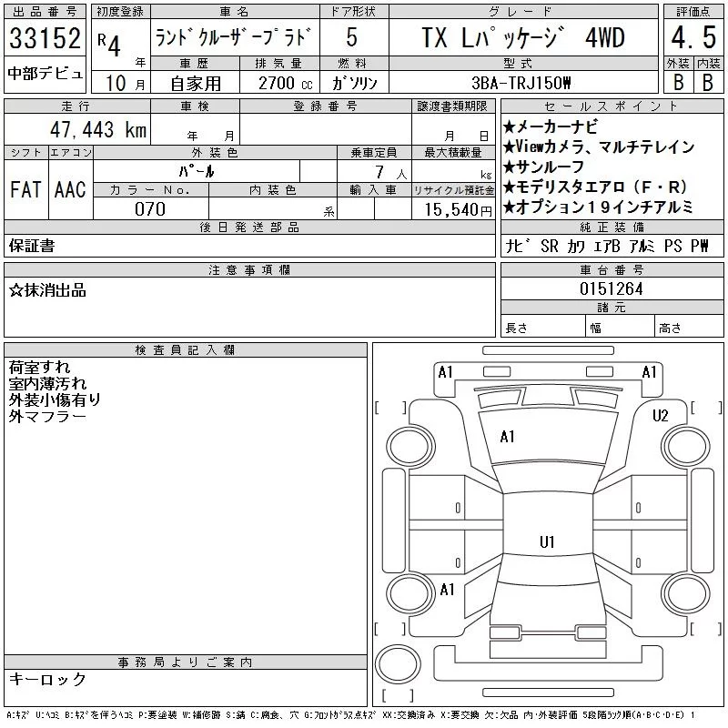Click ★モデリスタエアロ (F・R) line

point(595,187)
